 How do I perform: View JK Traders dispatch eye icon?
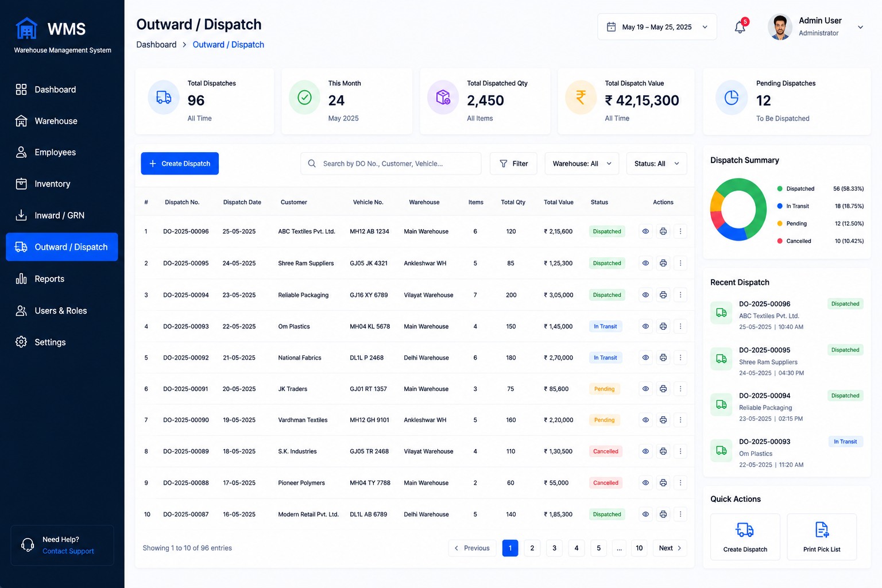pos(645,389)
